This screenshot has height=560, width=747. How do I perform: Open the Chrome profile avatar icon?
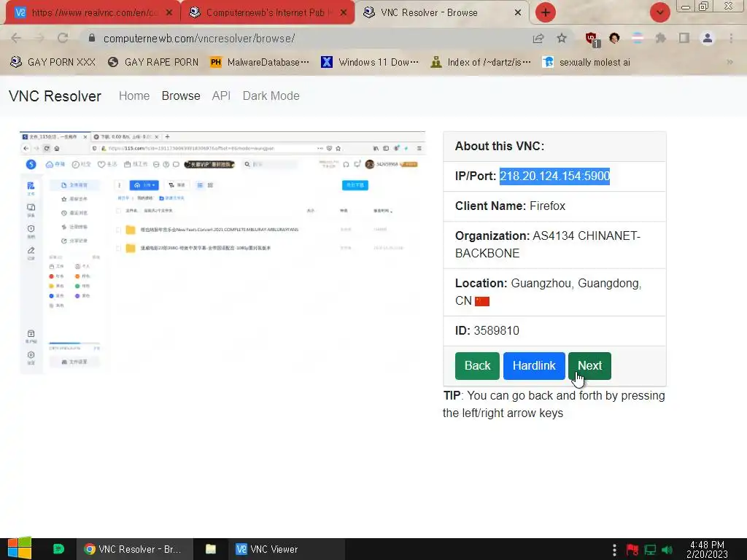(x=708, y=38)
